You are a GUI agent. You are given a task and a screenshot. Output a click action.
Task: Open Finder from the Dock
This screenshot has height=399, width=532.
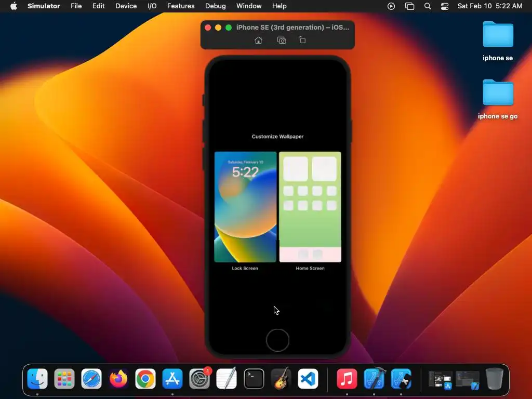37,379
